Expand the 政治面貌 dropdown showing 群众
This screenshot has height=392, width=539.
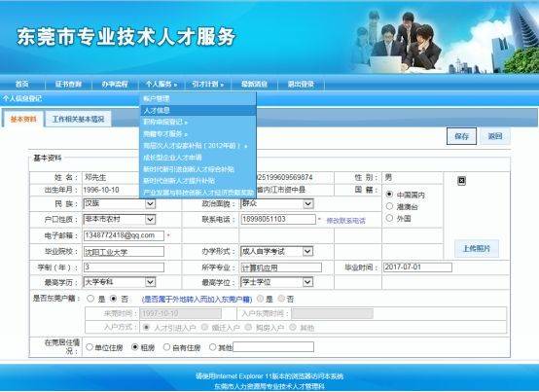276,203
